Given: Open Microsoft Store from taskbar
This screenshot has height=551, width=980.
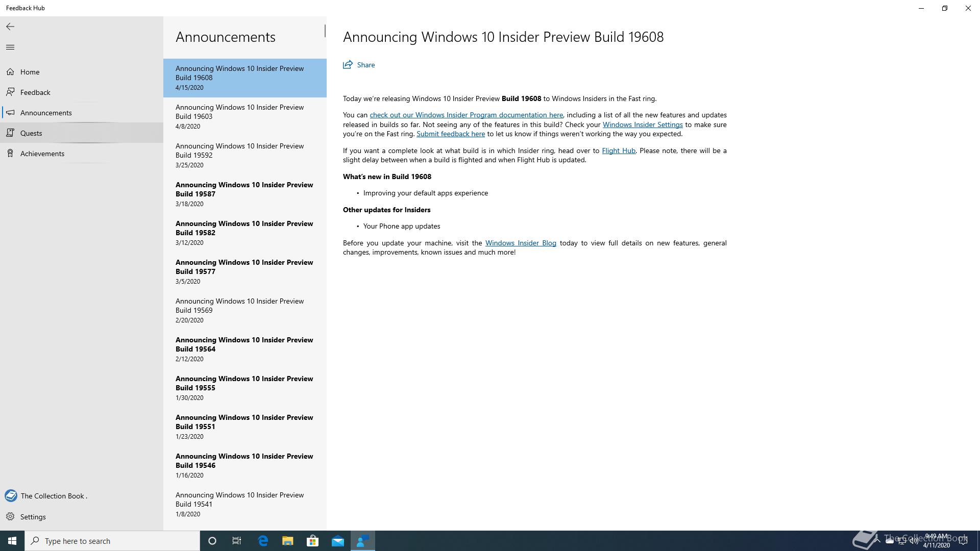Looking at the screenshot, I should [x=313, y=541].
